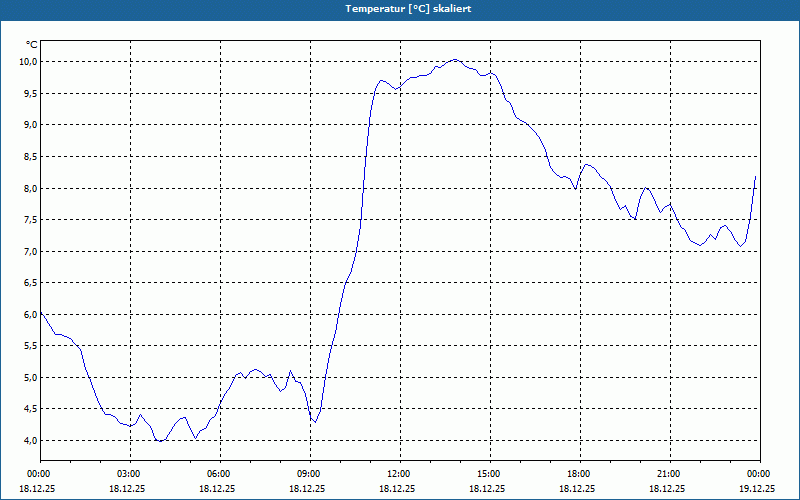
Task: Click the 8,5 y-axis label
Action: [x=31, y=157]
